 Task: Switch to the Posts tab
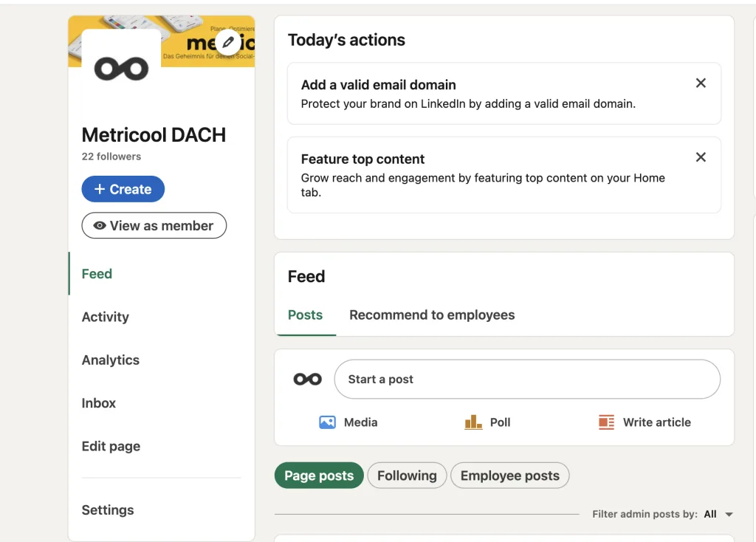click(305, 315)
